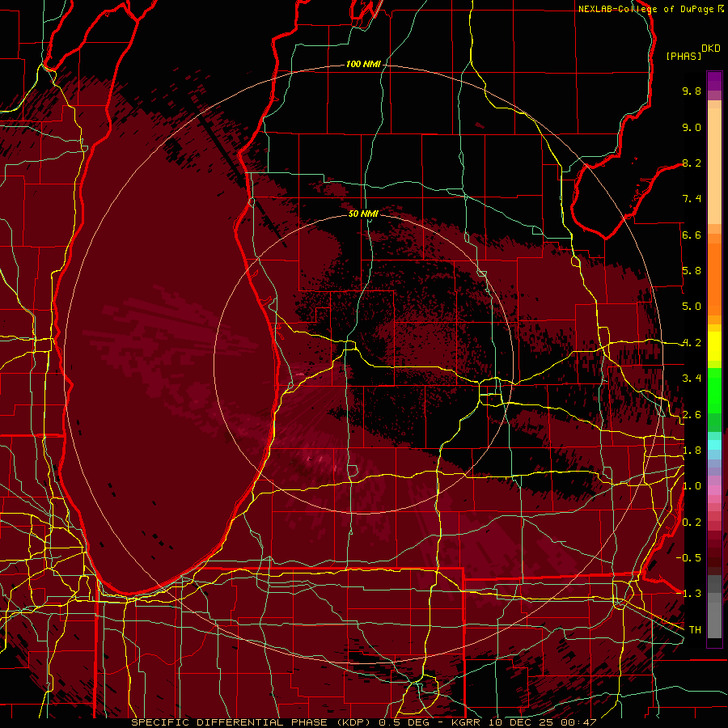Click the -0.5 scale value
728x728 pixels.
(689, 557)
